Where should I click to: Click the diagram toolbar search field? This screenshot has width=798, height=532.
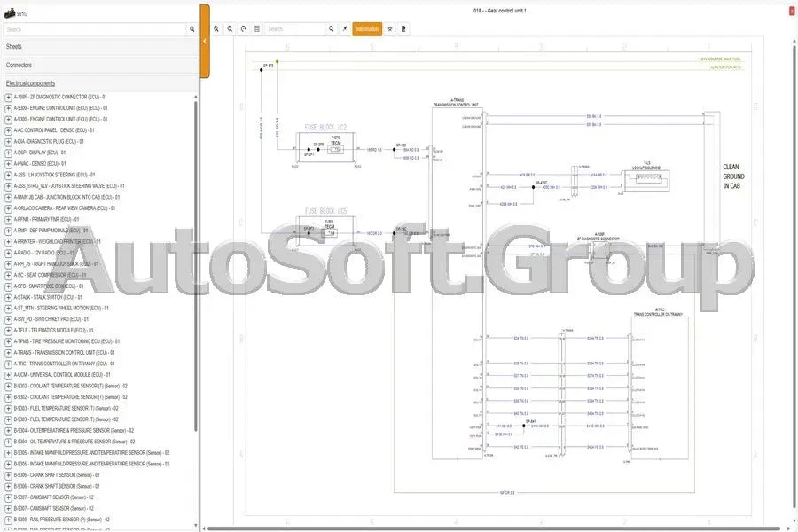[295, 29]
